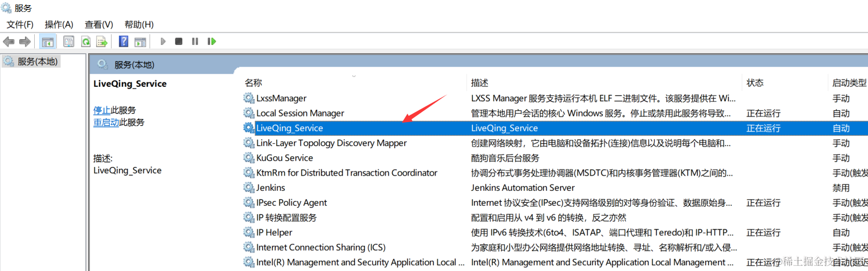
Task: Click 正在运行 status in the IP Helper row
Action: [764, 232]
